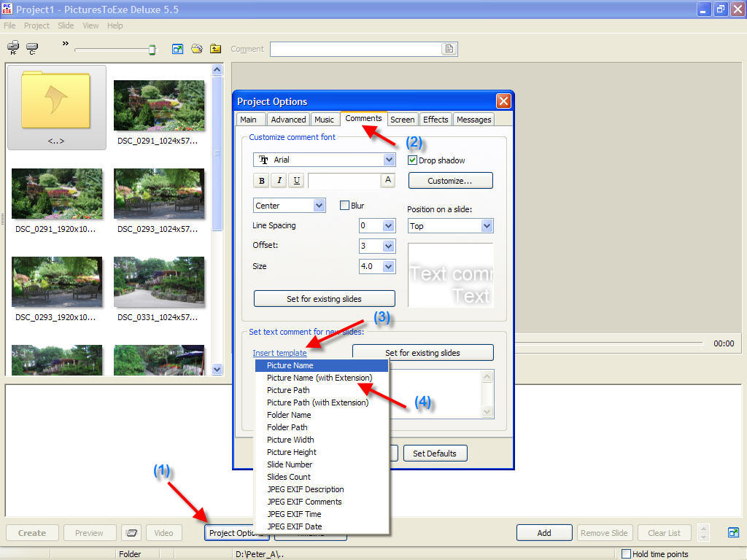
Task: Click the Clear List button
Action: [664, 533]
